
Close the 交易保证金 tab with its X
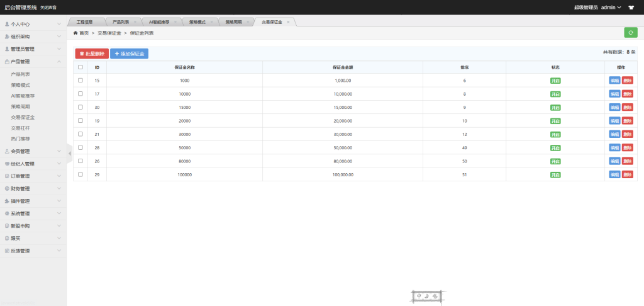click(x=288, y=21)
